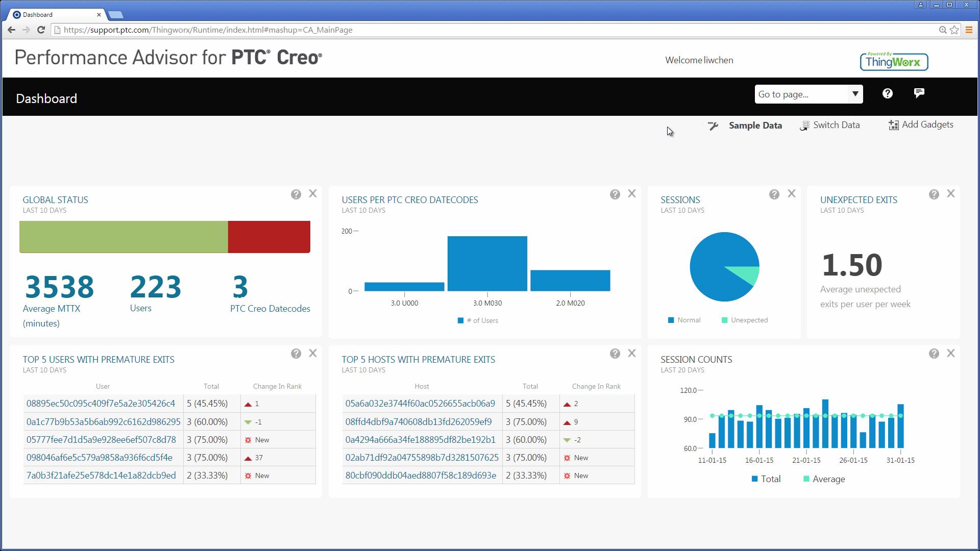Open the feedback chat bubble icon

pos(919,93)
